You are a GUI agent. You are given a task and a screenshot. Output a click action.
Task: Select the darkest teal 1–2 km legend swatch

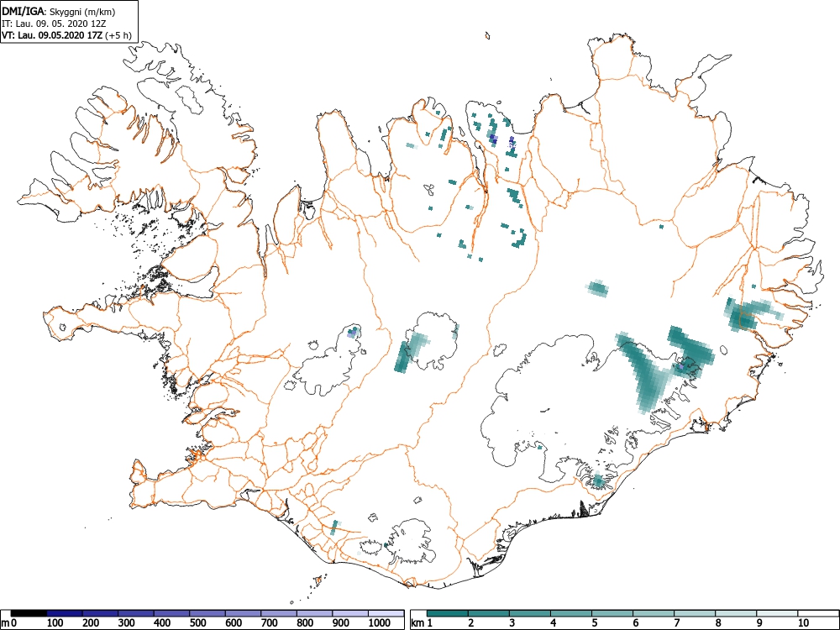(x=448, y=613)
